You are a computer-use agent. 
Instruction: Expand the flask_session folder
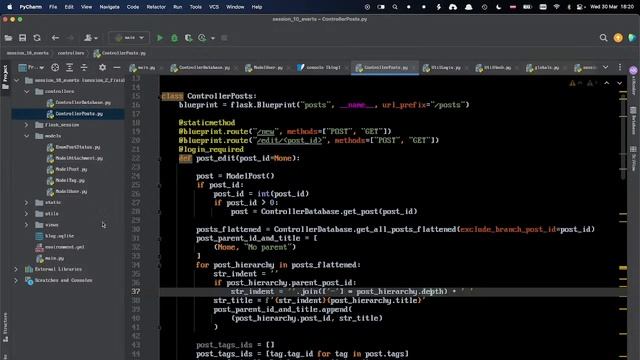[x=27, y=125]
